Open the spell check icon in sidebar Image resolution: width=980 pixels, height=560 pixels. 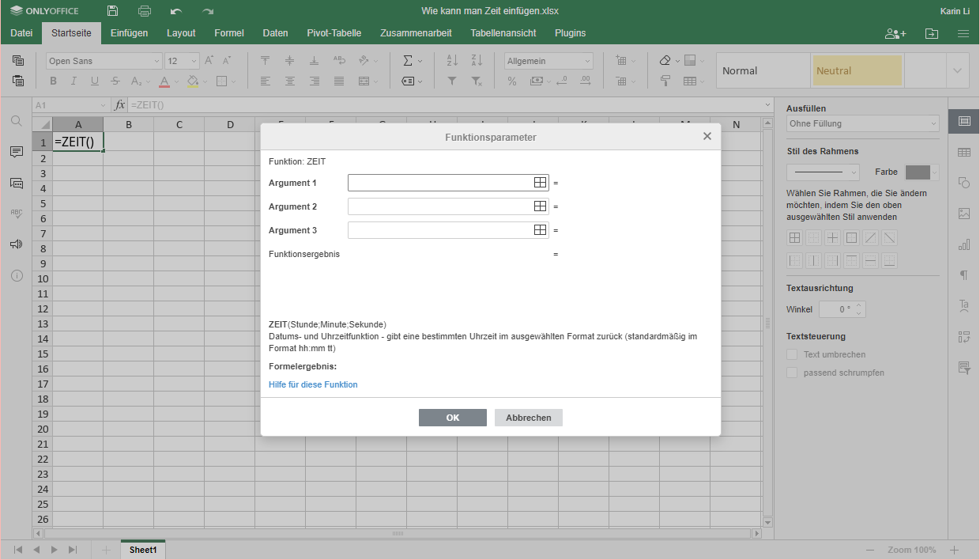[x=17, y=214]
